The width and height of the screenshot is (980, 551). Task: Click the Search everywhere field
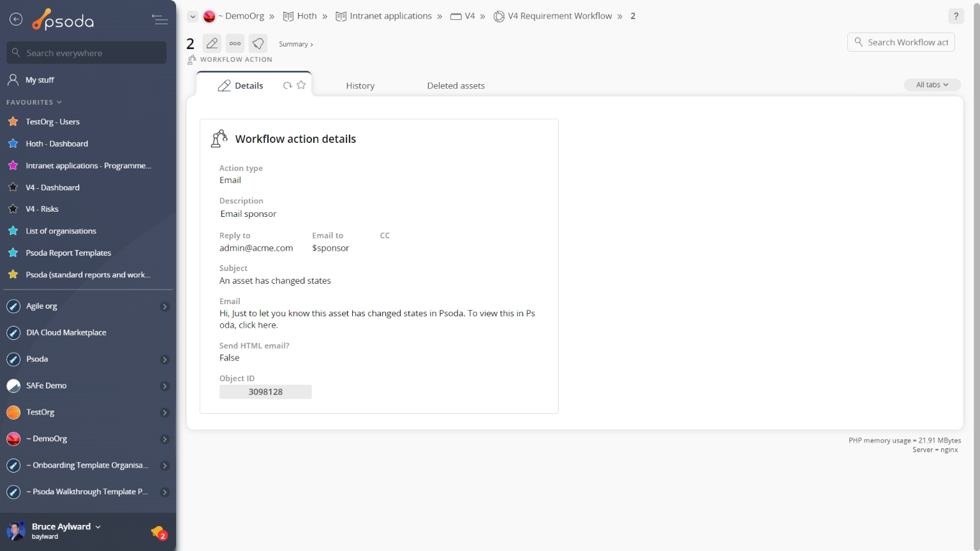coord(87,53)
